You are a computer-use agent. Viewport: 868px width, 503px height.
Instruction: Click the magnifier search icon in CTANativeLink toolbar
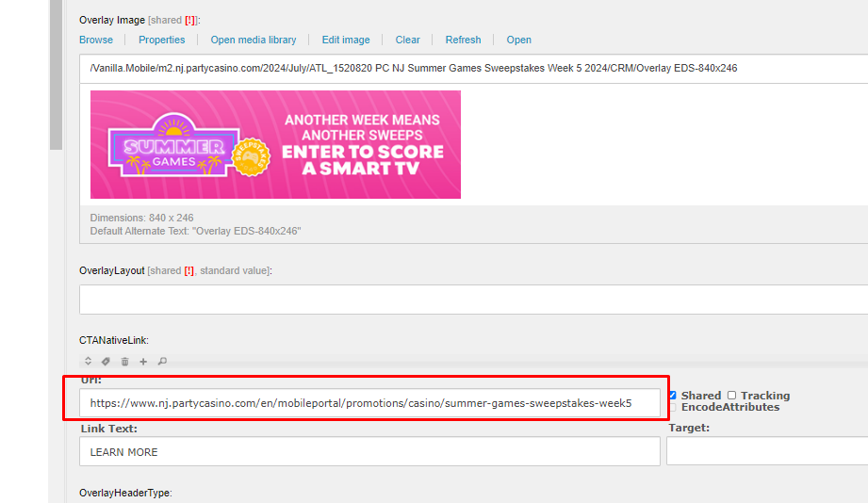click(x=162, y=362)
